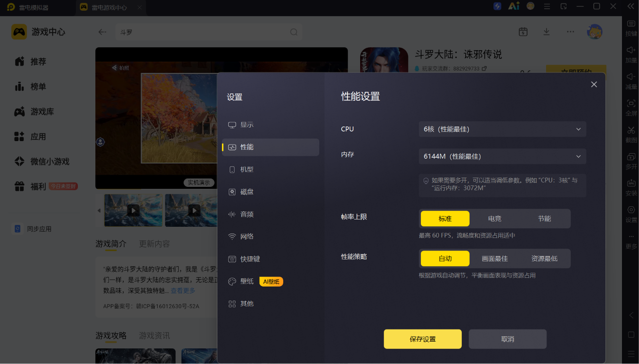The width and height of the screenshot is (639, 364).
Task: Open 壁纸 settings category
Action: point(271,281)
